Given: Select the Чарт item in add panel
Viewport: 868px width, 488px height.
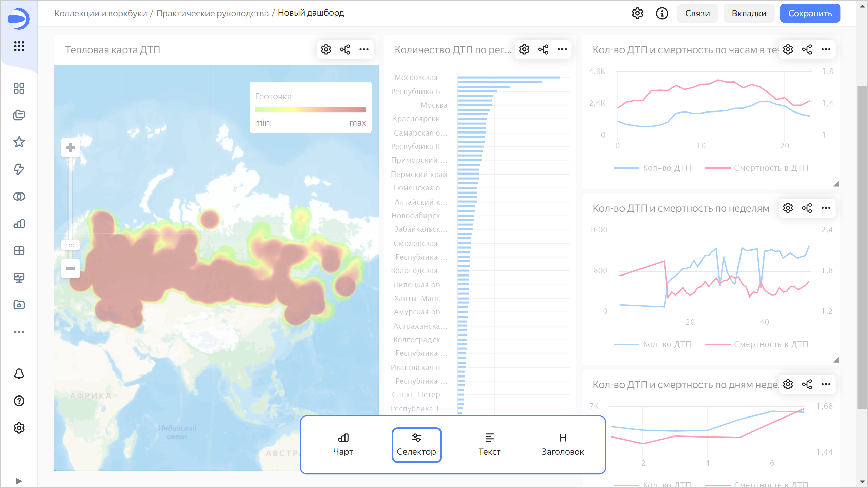Looking at the screenshot, I should [x=343, y=445].
